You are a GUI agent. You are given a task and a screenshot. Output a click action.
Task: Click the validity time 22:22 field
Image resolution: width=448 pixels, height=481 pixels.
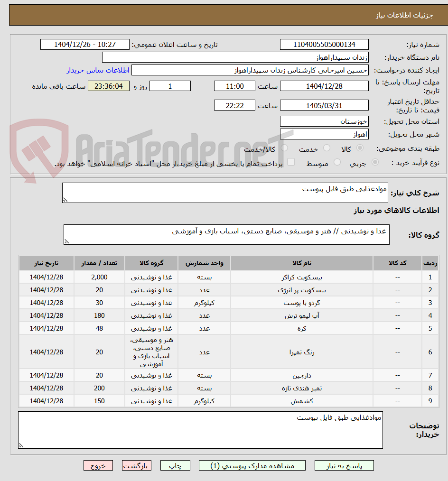point(235,105)
